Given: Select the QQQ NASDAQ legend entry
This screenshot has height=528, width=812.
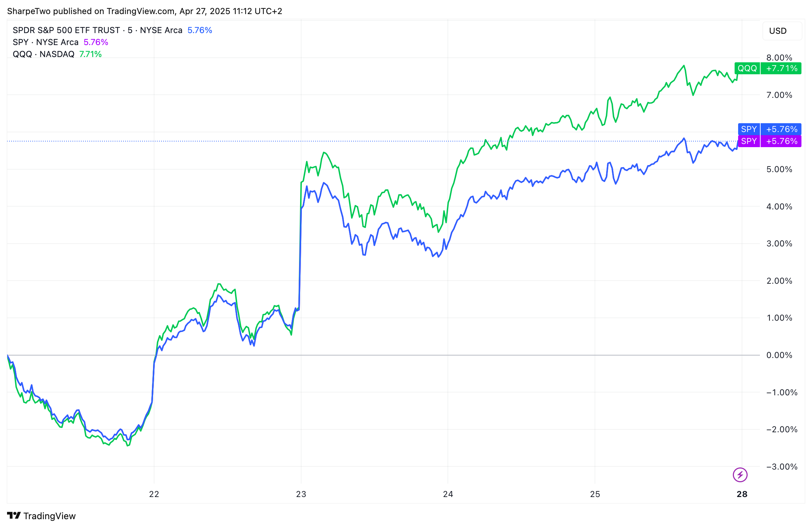Looking at the screenshot, I should (x=43, y=54).
